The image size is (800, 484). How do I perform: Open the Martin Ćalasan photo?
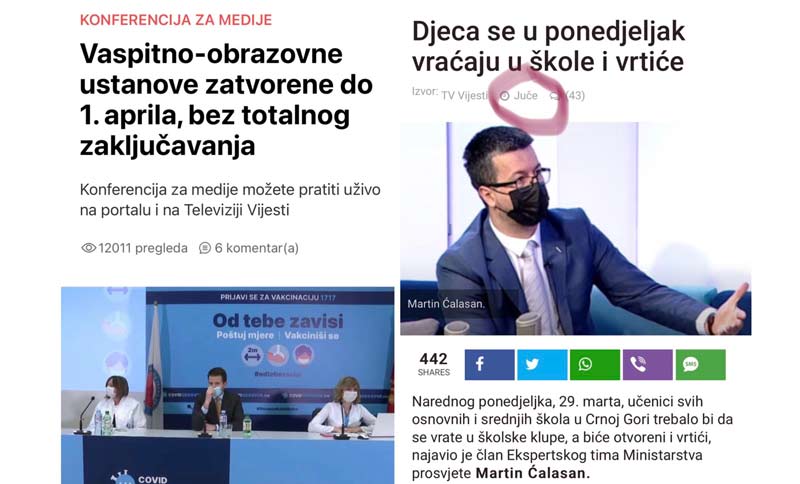click(576, 228)
